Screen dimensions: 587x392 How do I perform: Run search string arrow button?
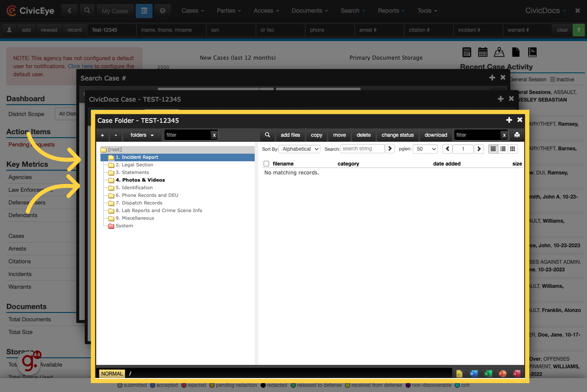click(x=390, y=149)
